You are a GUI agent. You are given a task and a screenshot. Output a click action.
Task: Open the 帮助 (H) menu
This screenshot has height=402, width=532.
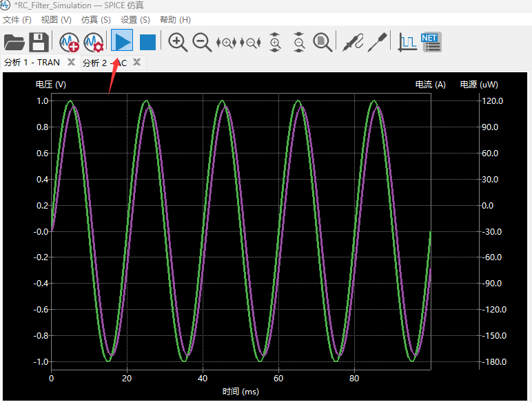tap(175, 20)
